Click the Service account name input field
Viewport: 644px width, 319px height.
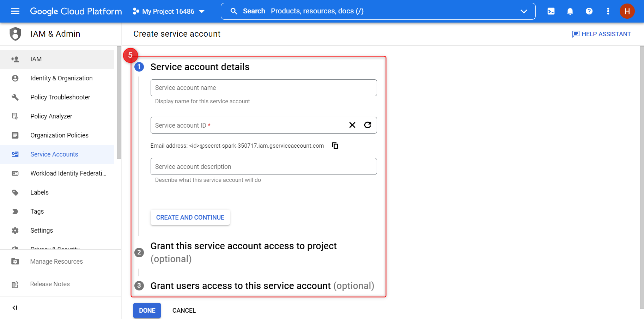263,87
